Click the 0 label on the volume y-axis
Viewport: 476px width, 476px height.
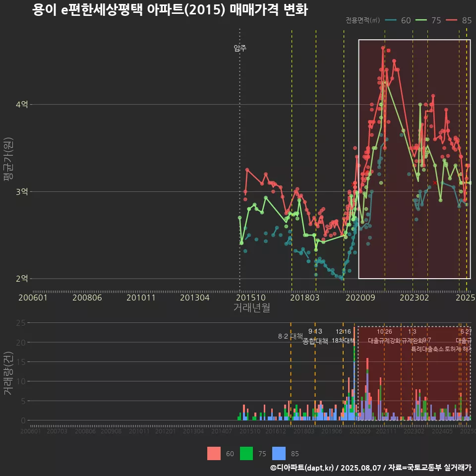tap(23, 420)
